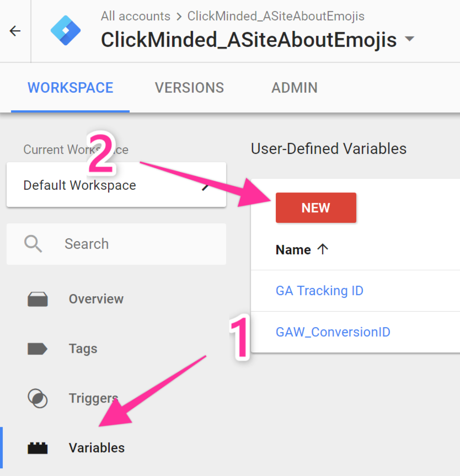Screen dimensions: 460x476
Task: Expand the container switcher dropdown arrow
Action: pyautogui.click(x=409, y=40)
